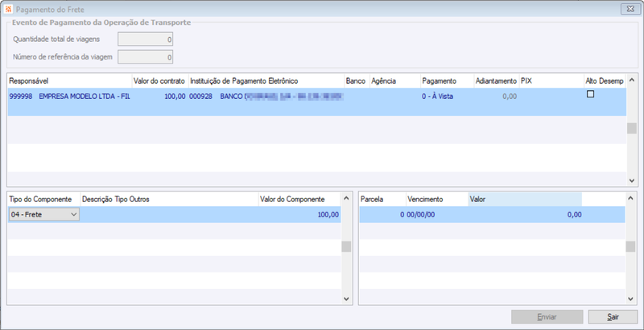Click the component grid scrollbar thumb
Screen dimensions: 644x330
tap(347, 246)
